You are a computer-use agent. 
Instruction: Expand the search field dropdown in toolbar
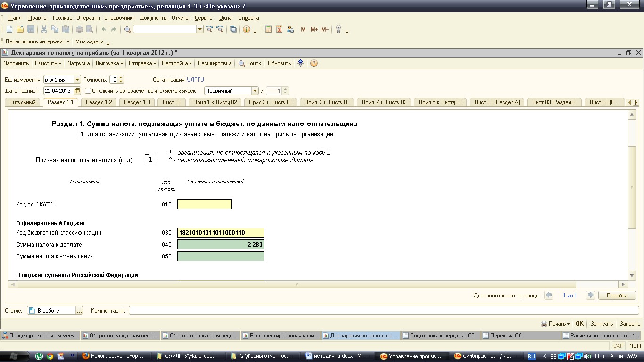[x=200, y=29]
